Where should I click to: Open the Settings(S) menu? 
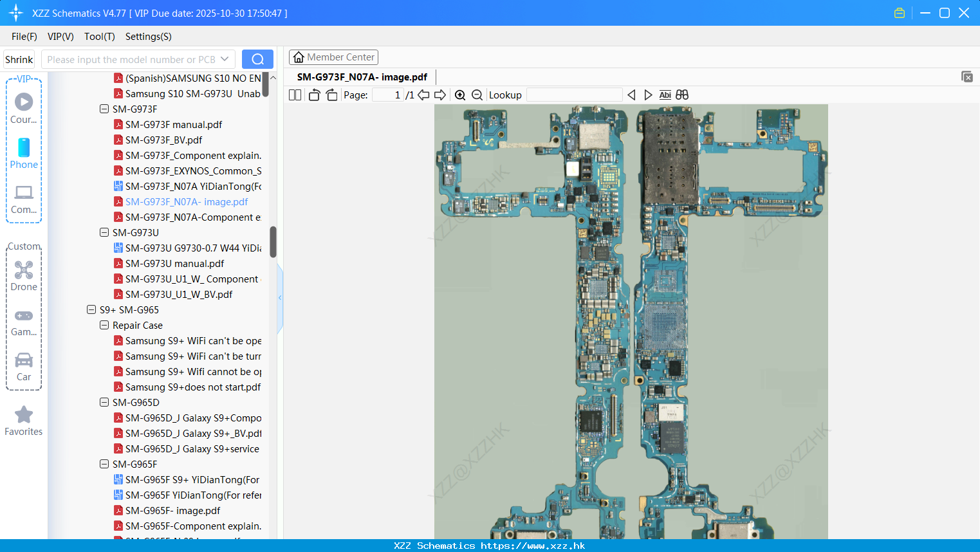point(149,36)
